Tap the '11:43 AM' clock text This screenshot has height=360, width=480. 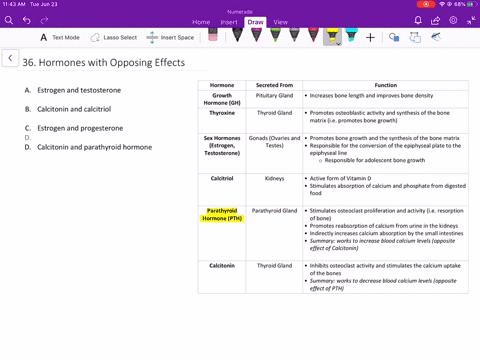(14, 4)
